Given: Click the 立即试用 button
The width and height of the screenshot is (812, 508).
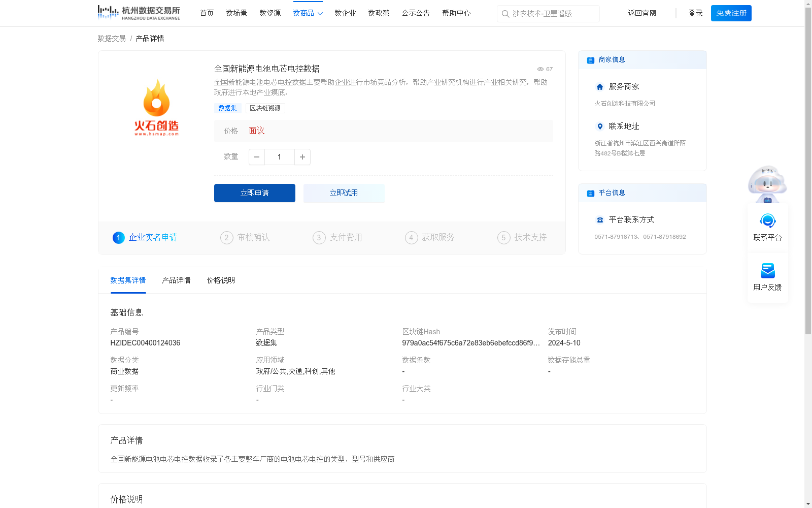Looking at the screenshot, I should (344, 193).
